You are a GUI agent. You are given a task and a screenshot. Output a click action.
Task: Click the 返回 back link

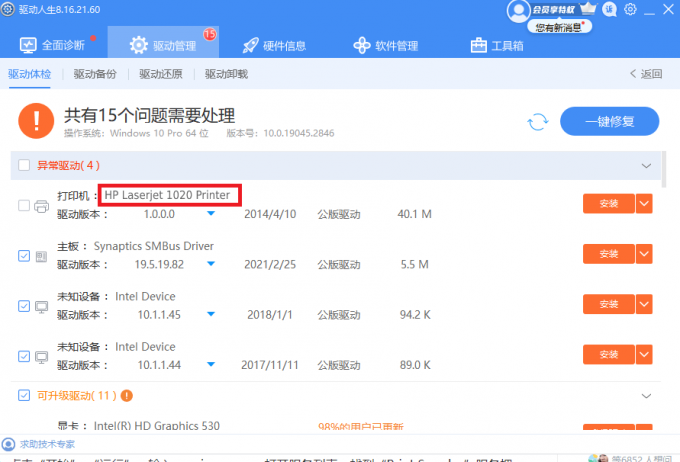[x=646, y=74]
